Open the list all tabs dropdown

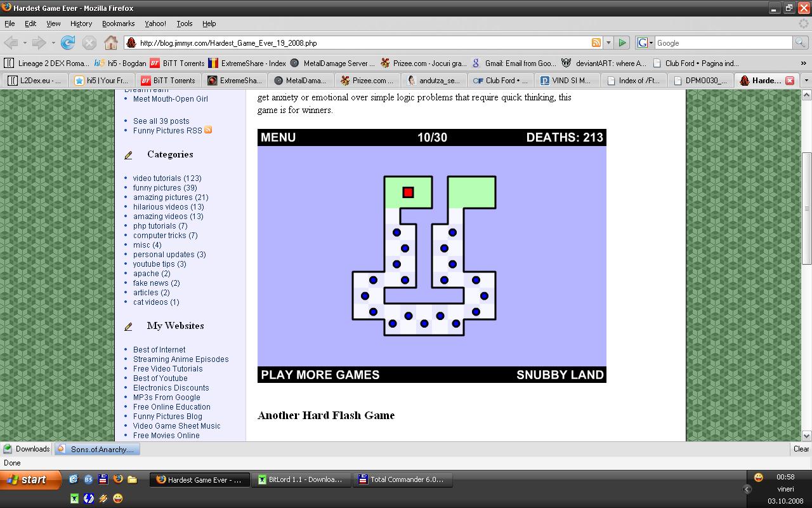pos(806,81)
